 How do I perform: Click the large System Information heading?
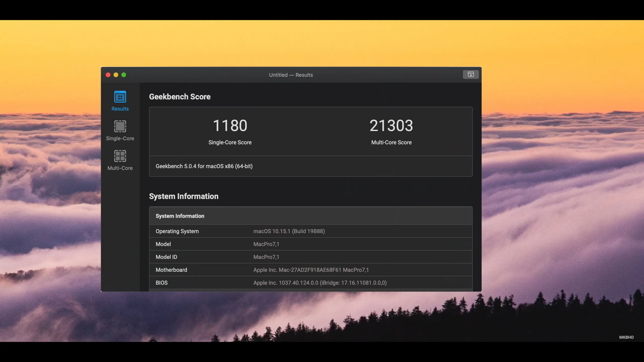(184, 196)
